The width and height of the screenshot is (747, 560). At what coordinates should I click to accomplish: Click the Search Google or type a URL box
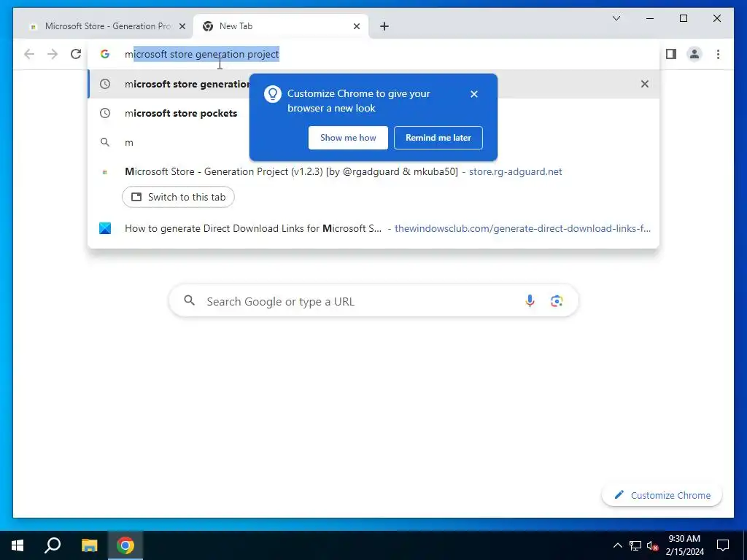(373, 301)
